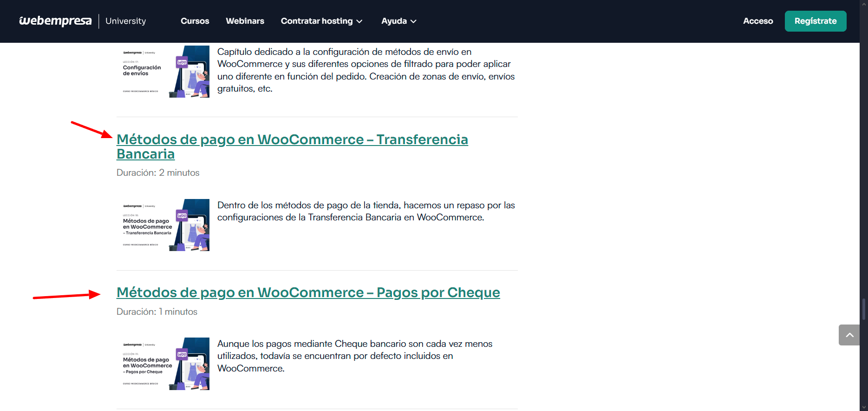Viewport: 868px width, 411px height.
Task: Open the University home link
Action: click(x=125, y=21)
